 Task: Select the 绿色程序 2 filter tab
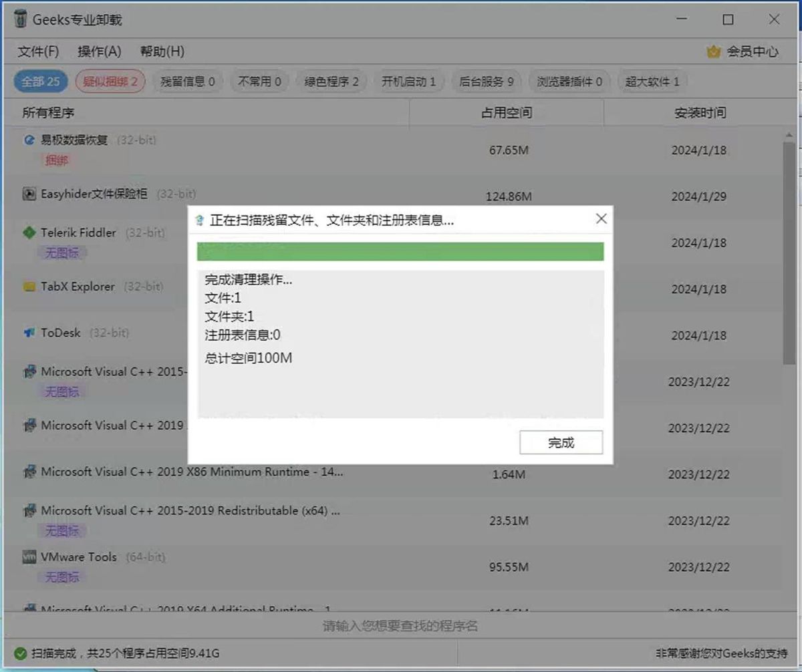[x=331, y=81]
